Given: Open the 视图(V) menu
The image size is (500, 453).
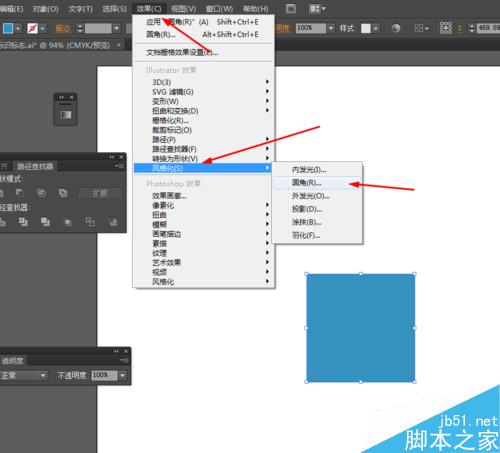Looking at the screenshot, I should 184,9.
